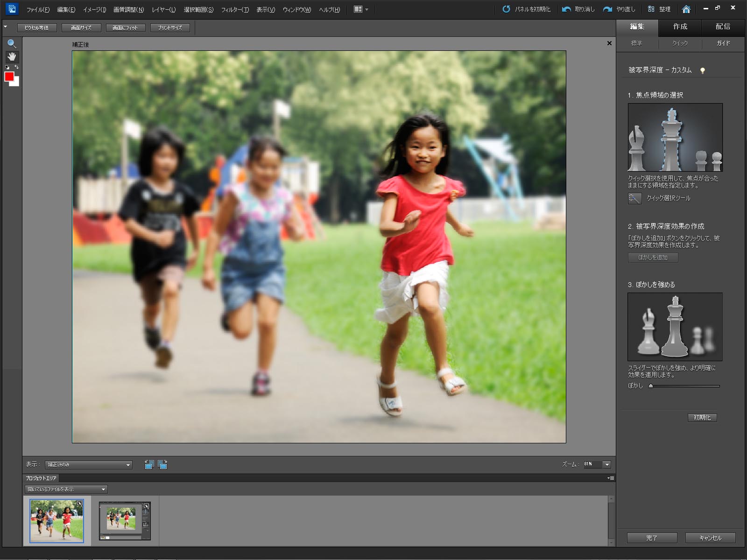Screen dimensions: 747x560
Task: Go to the home welcome screen
Action: pos(686,9)
